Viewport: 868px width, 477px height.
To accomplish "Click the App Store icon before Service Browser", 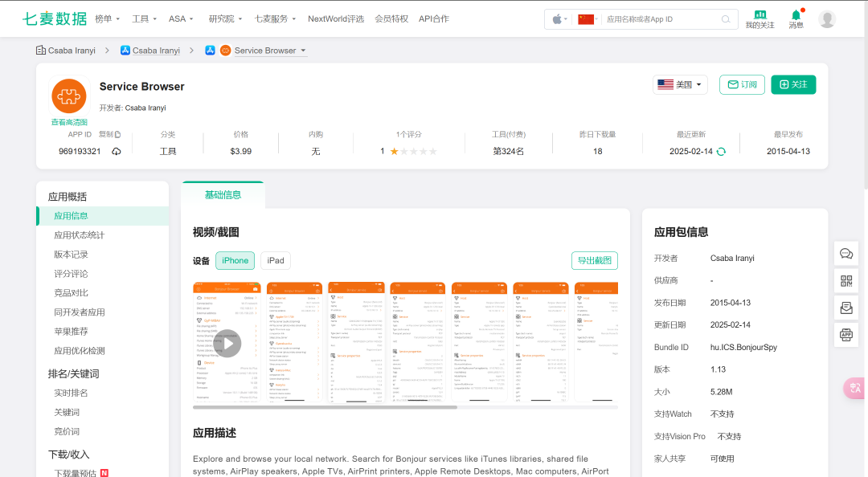I will click(210, 51).
